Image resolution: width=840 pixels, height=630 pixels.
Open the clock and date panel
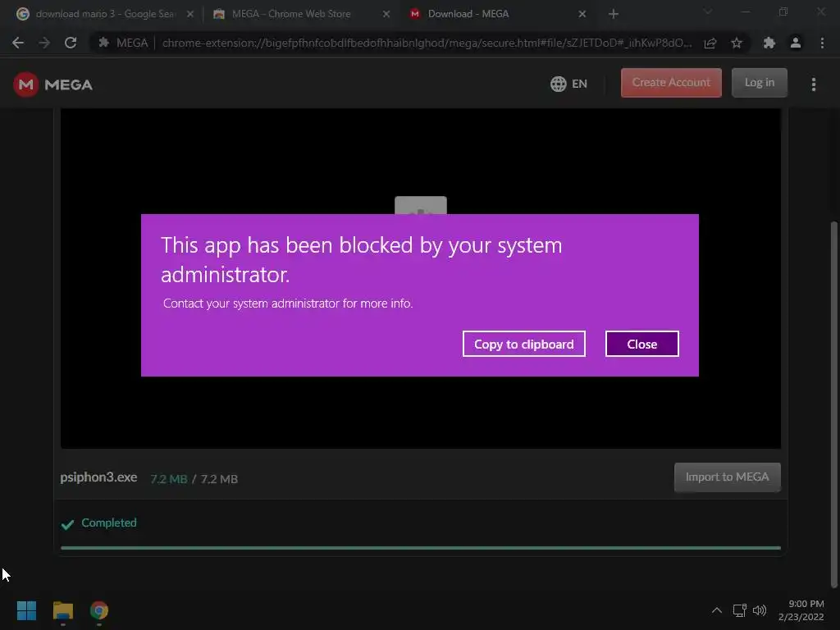tap(801, 610)
